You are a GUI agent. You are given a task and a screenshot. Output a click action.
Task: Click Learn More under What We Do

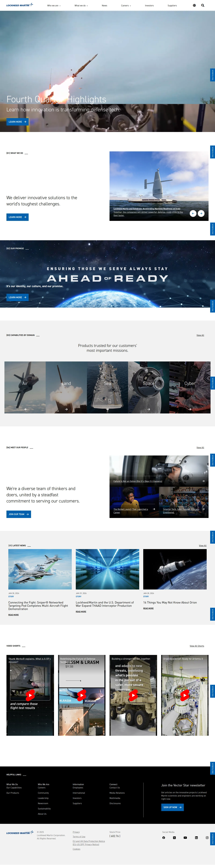coord(17,217)
